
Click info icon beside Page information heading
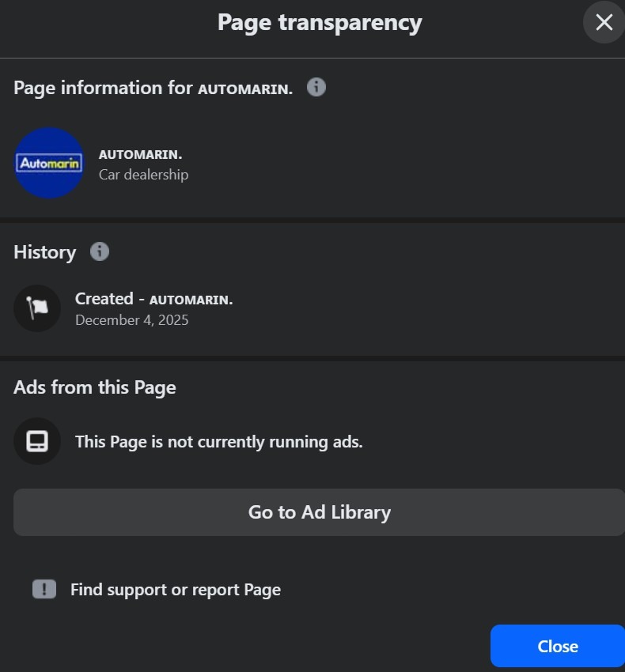(316, 87)
